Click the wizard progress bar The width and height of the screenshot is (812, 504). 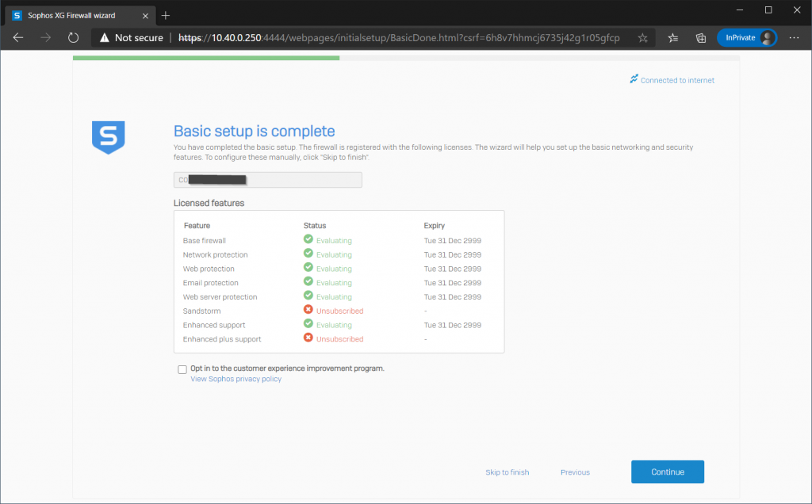point(406,59)
